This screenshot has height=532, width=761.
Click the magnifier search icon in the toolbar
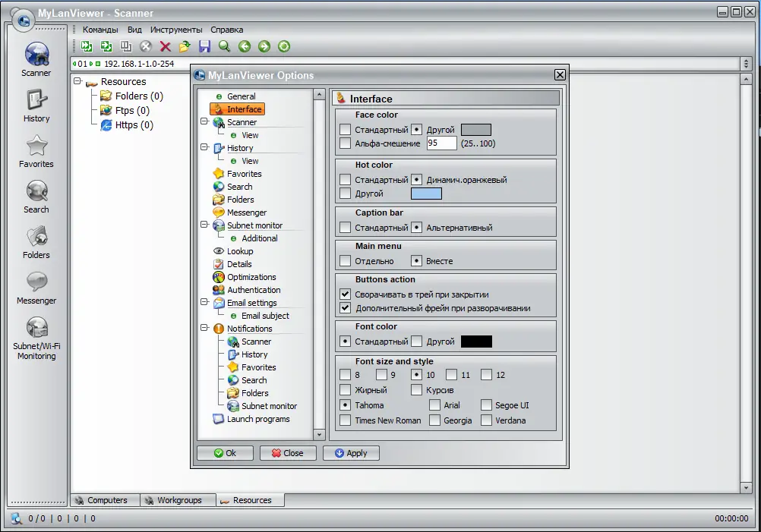[224, 46]
